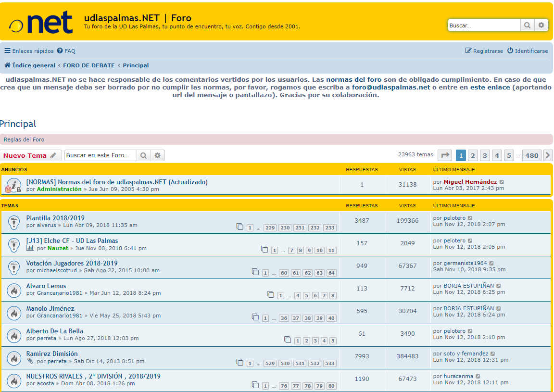The height and width of the screenshot is (392, 554).
Task: Open topic NUESTROS RIVALES 2ª DIVISIÓN
Action: click(x=93, y=377)
